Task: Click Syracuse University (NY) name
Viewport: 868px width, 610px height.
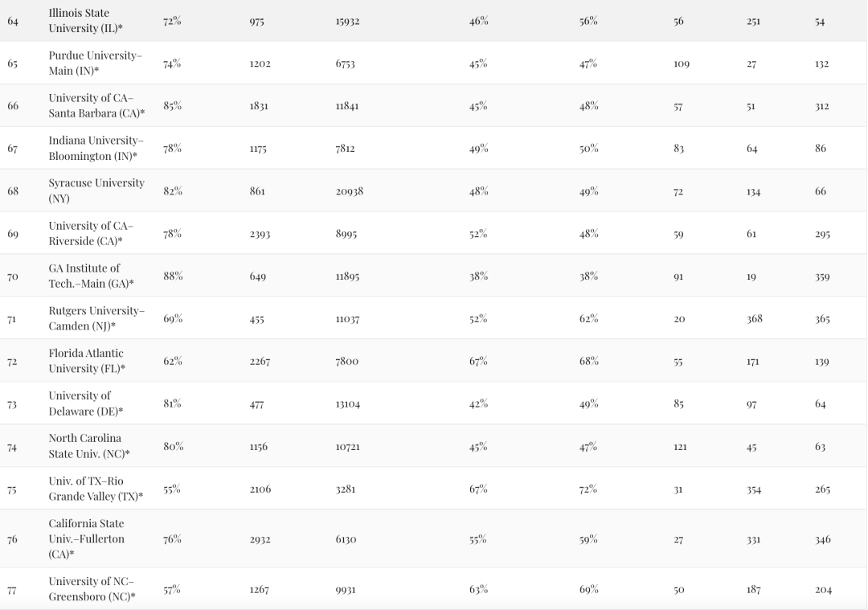Action: click(x=96, y=190)
